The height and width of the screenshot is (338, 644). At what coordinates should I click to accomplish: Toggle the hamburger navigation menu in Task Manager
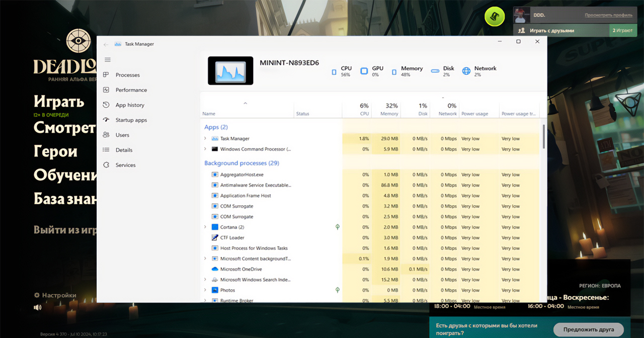pos(107,60)
